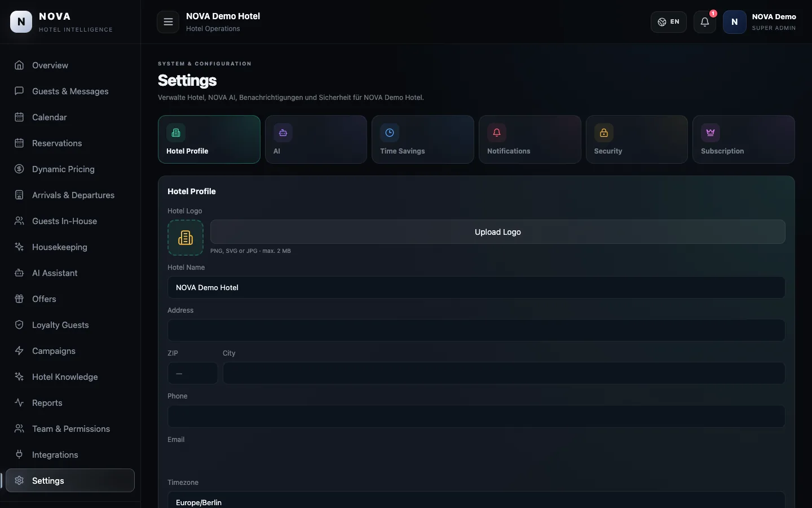The height and width of the screenshot is (508, 812).
Task: Click the Hotel Name input field
Action: (476, 287)
